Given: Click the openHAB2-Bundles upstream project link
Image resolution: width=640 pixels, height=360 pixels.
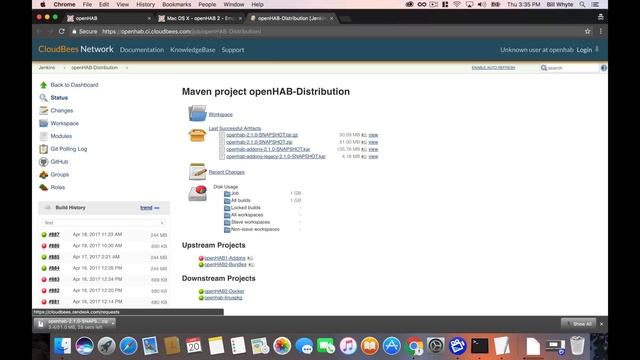Looking at the screenshot, I should tap(225, 264).
